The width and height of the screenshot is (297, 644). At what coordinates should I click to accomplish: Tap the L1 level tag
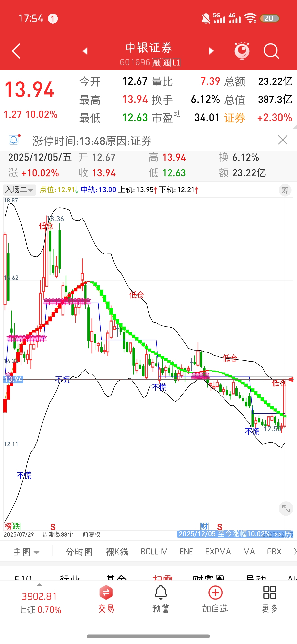tap(176, 62)
